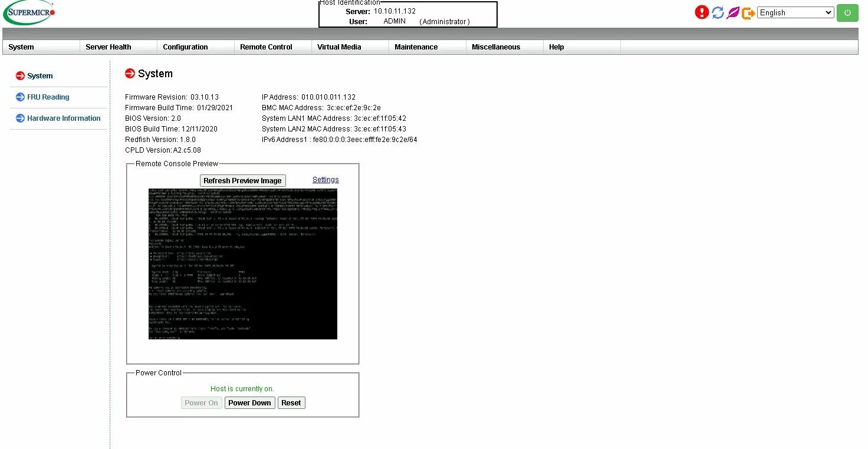Screen dimensions: 868x449
Task: Open the System menu
Action: coord(41,47)
